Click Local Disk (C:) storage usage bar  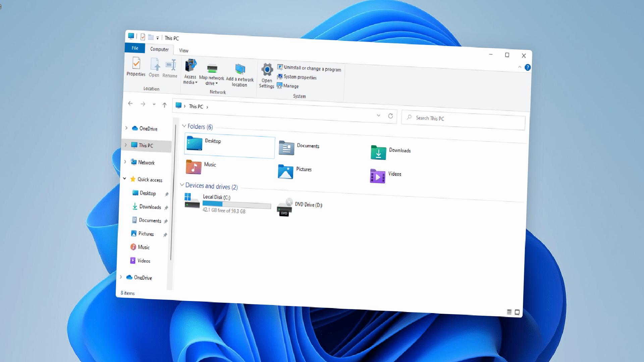click(237, 204)
